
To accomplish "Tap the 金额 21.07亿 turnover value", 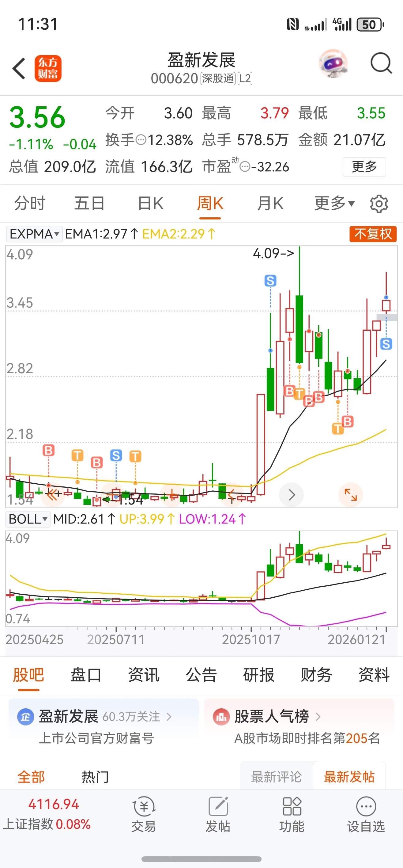I will [342, 140].
